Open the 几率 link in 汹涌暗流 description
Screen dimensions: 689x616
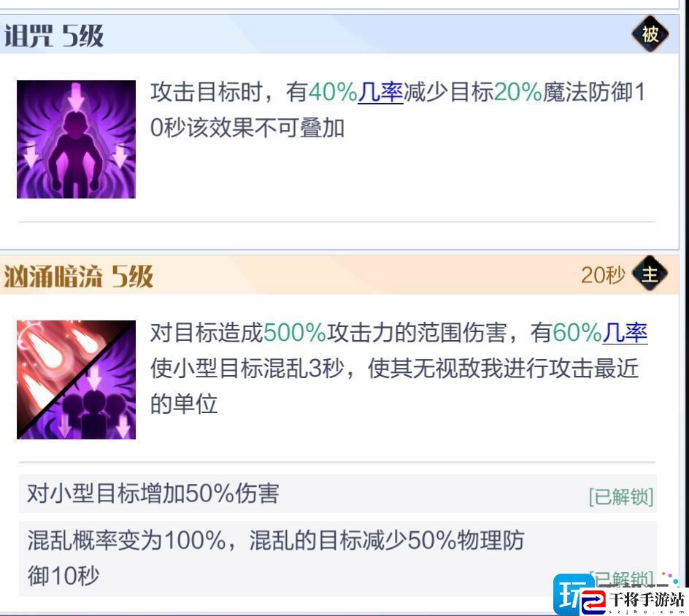[625, 333]
